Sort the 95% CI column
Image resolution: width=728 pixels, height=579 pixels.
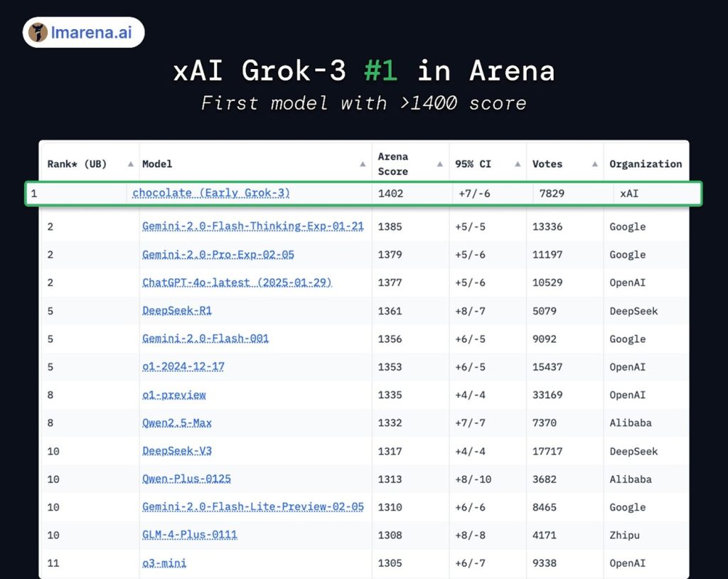point(516,164)
